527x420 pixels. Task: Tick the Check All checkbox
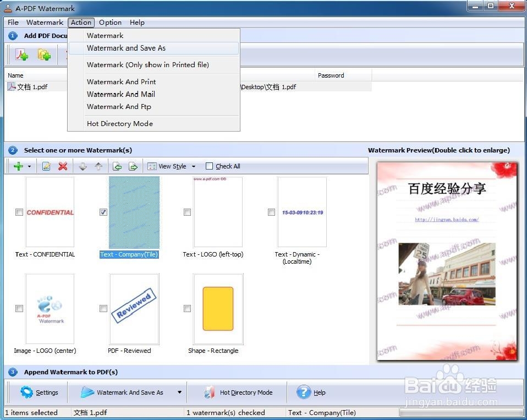[209, 166]
